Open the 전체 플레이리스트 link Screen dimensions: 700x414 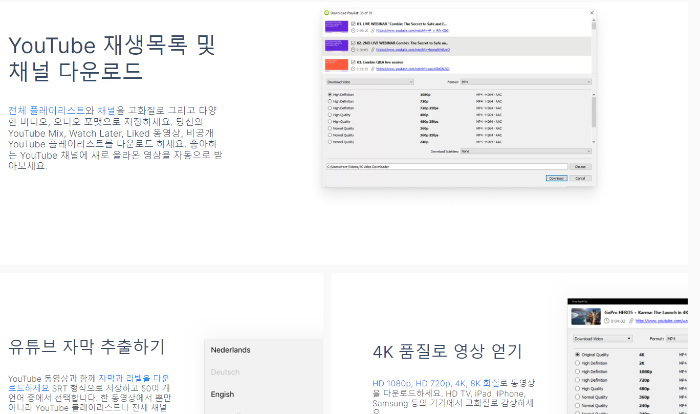46,110
